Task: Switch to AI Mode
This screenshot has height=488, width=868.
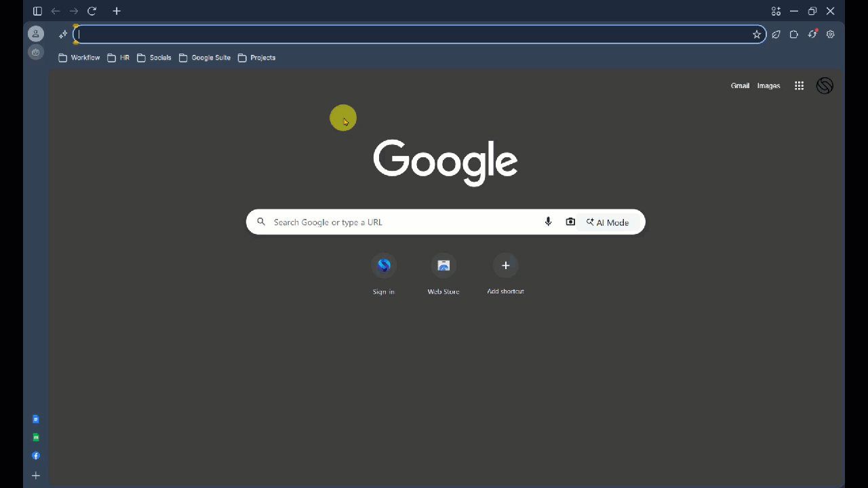Action: tap(608, 222)
